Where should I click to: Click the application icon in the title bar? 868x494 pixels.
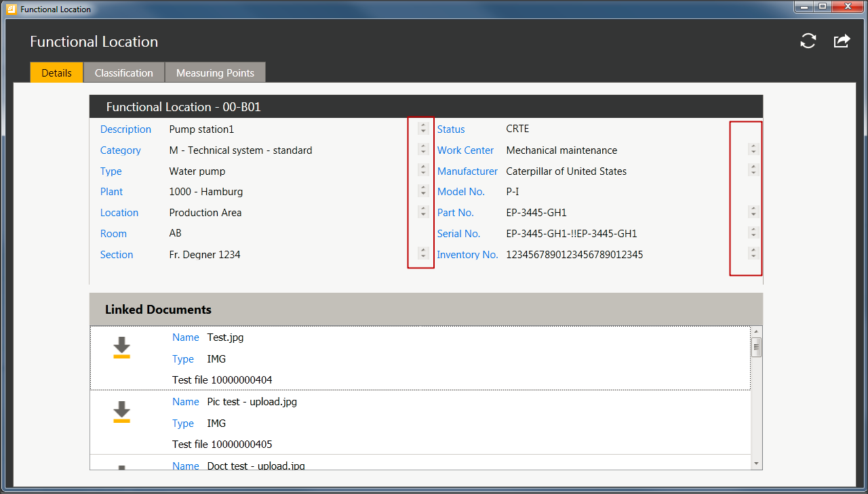[11, 9]
